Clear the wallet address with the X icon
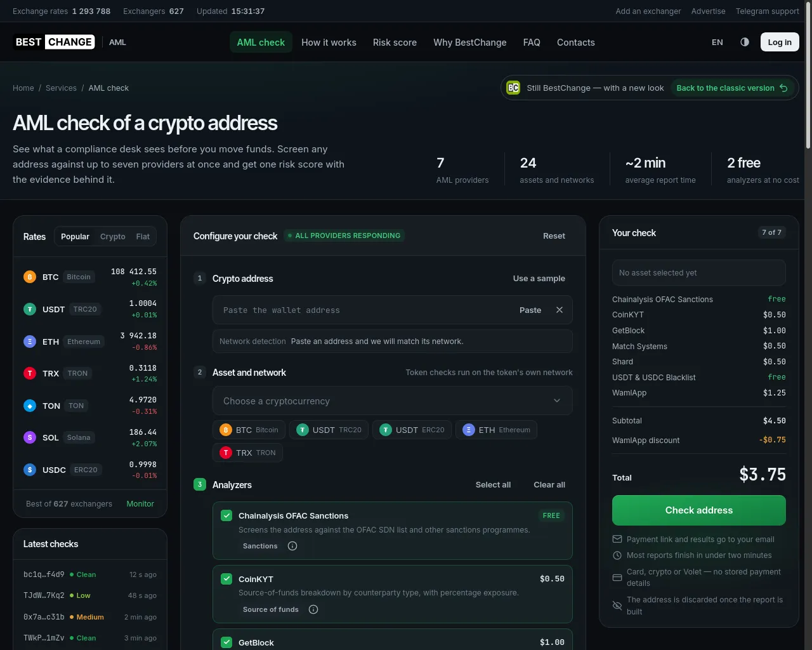Screen dimensions: 812x650 click(560, 310)
